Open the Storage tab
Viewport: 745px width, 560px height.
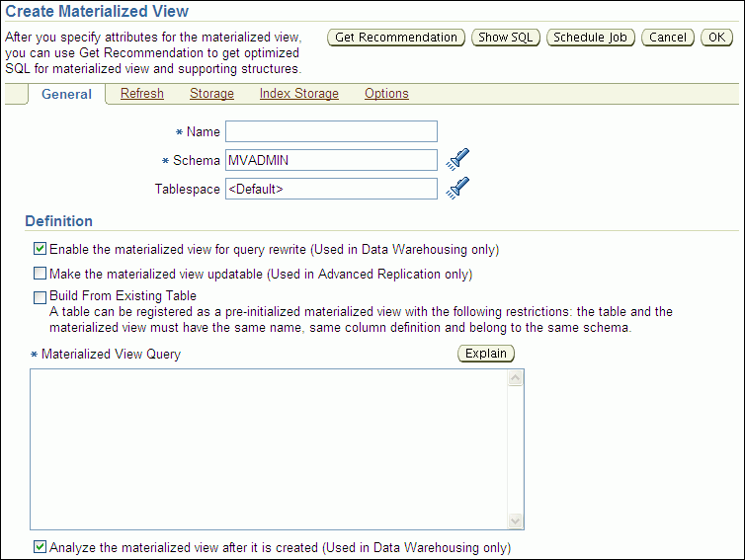pyautogui.click(x=211, y=94)
